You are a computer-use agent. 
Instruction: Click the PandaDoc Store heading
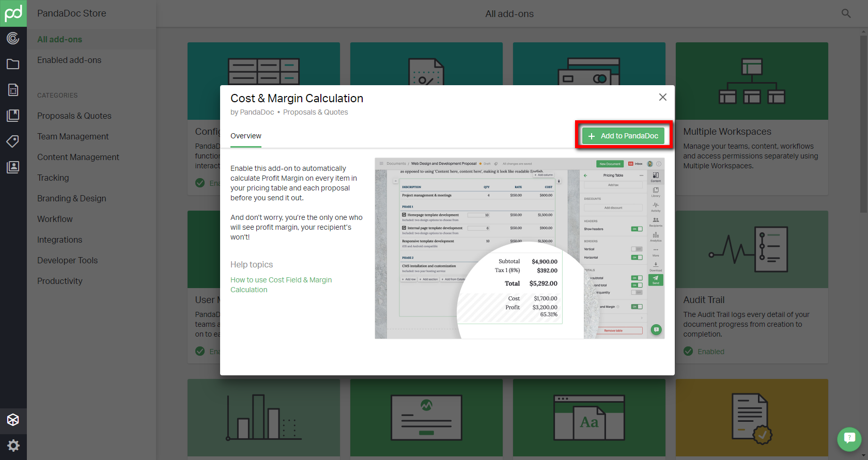[72, 13]
